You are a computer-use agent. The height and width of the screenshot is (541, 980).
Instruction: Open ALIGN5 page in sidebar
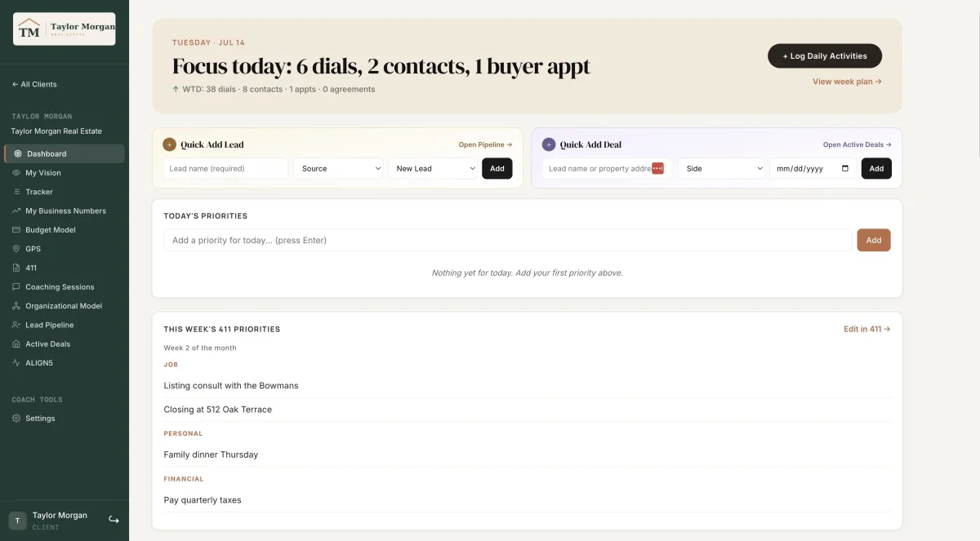(x=65, y=363)
